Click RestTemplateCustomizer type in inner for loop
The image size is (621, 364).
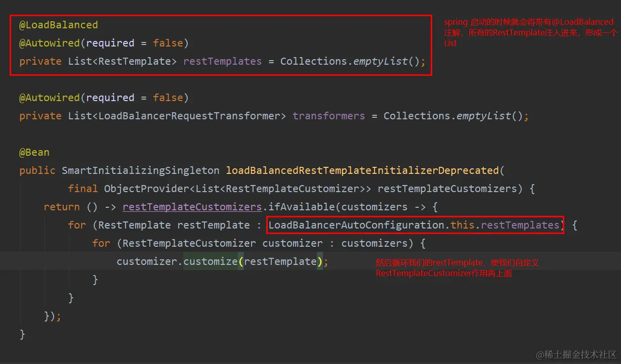tap(189, 243)
